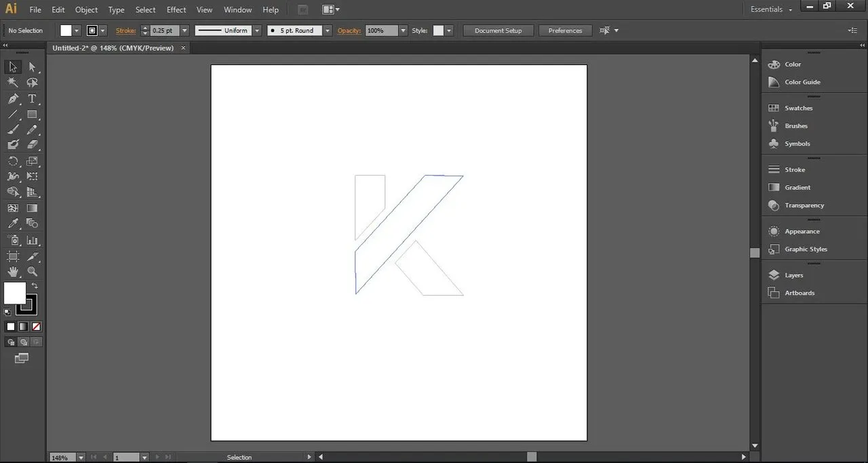This screenshot has width=868, height=463.
Task: Select the Free Transform tool
Action: [32, 176]
